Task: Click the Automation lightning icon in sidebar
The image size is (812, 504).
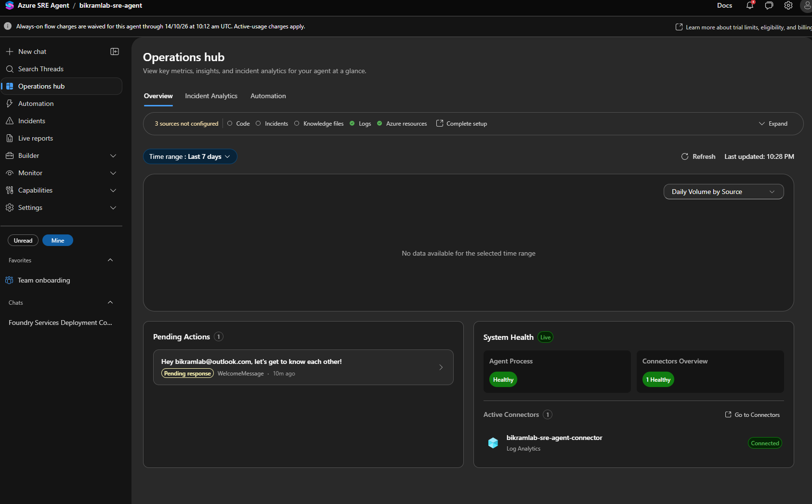Action: pyautogui.click(x=10, y=103)
